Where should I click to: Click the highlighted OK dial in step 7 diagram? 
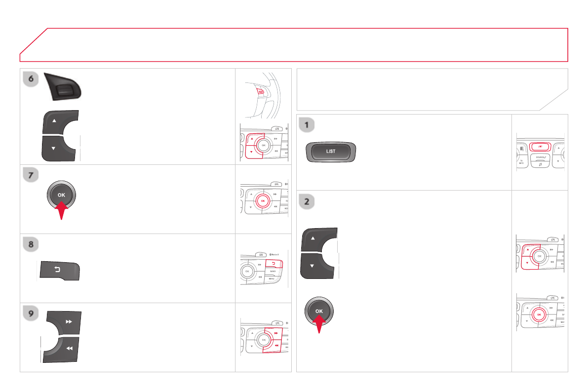pos(263,201)
